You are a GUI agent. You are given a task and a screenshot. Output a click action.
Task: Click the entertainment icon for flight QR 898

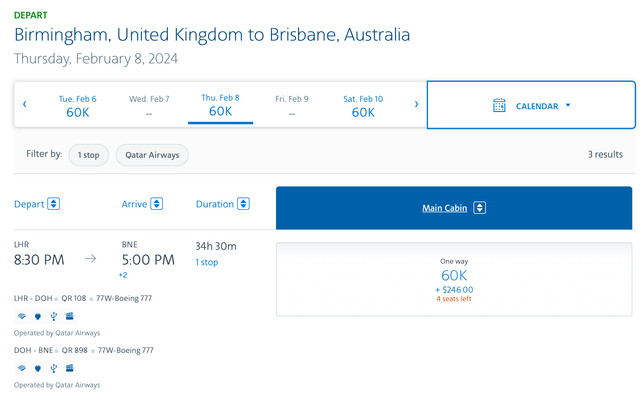[70, 368]
